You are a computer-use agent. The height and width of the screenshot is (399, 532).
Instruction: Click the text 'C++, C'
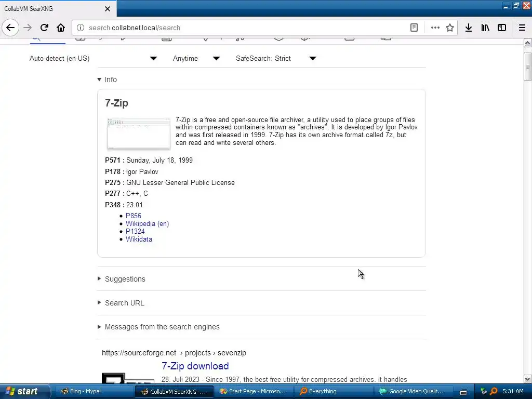pos(137,193)
